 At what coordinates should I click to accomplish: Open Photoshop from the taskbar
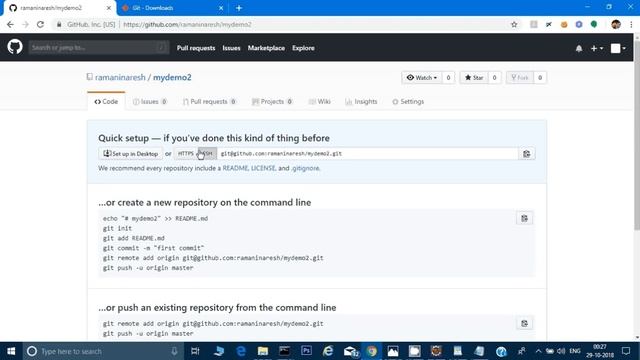(x=306, y=351)
